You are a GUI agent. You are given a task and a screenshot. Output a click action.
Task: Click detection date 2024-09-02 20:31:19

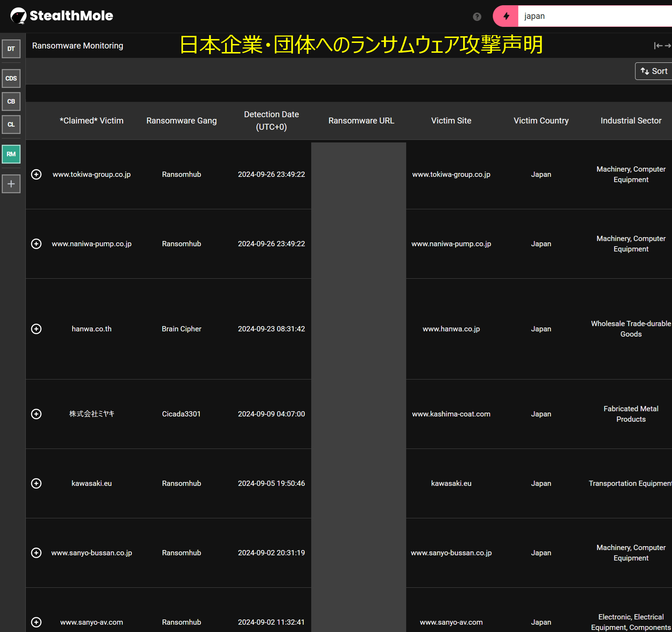[x=271, y=553]
